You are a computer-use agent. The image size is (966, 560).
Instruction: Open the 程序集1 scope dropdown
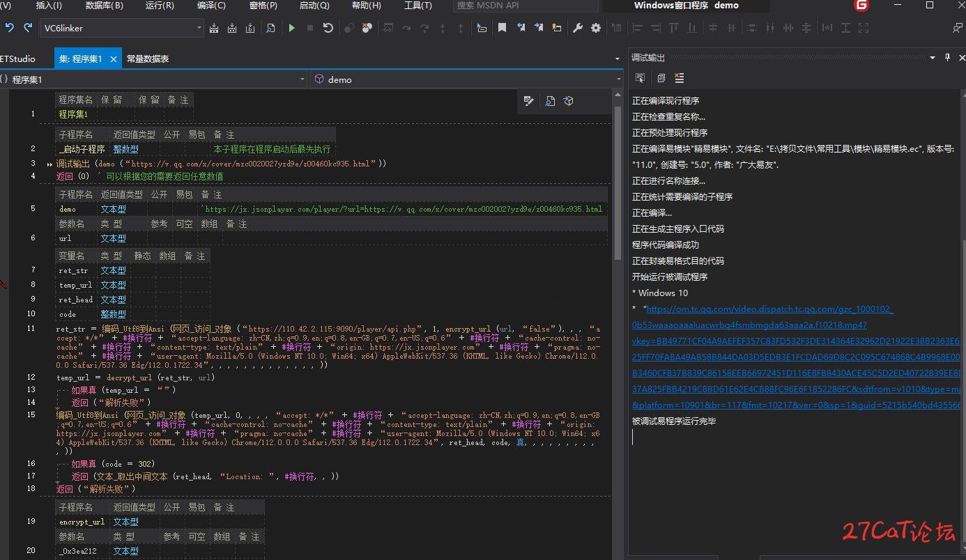pyautogui.click(x=302, y=79)
